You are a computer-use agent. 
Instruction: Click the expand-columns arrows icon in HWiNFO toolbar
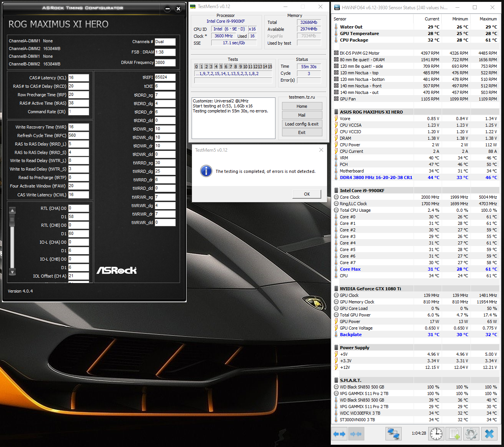(x=339, y=434)
